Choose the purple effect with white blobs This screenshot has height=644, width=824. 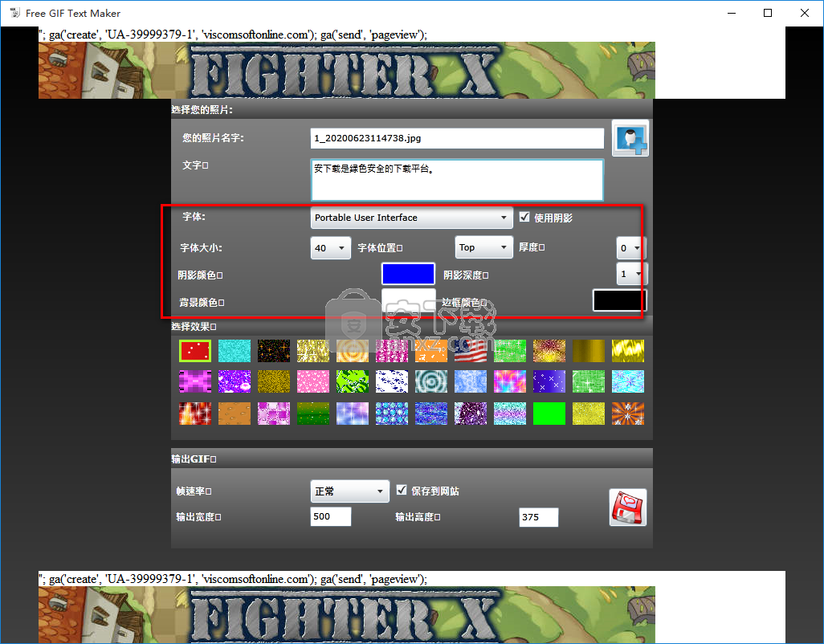[235, 382]
